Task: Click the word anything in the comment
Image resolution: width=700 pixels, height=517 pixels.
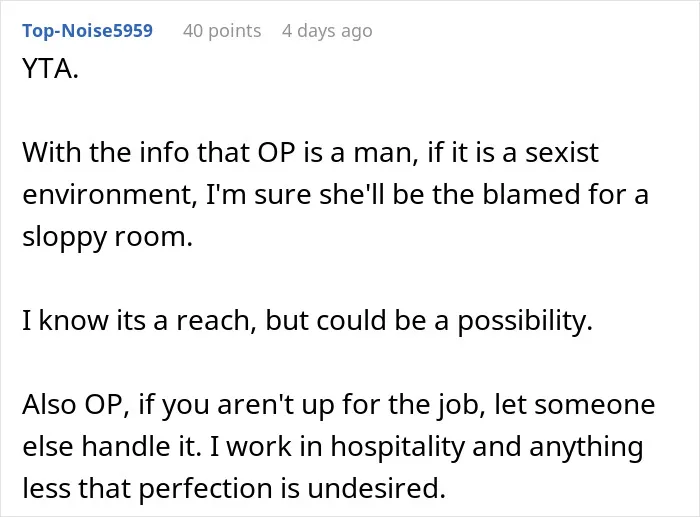Action: click(x=586, y=447)
